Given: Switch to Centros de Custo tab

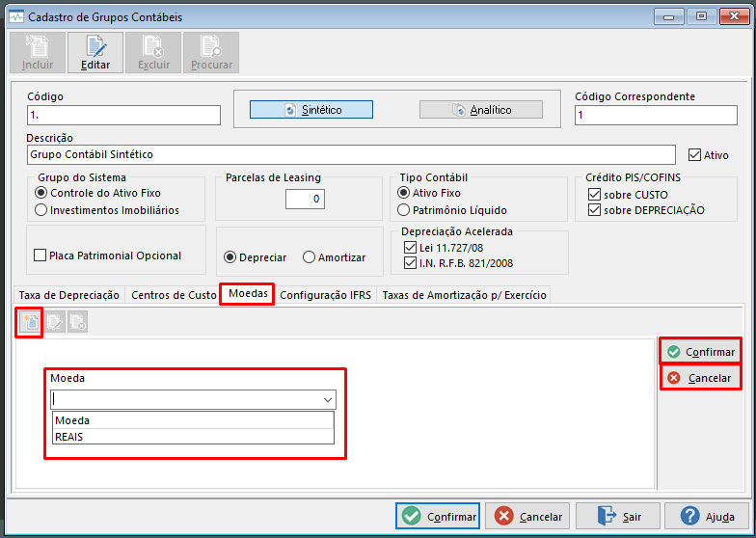Looking at the screenshot, I should point(174,295).
